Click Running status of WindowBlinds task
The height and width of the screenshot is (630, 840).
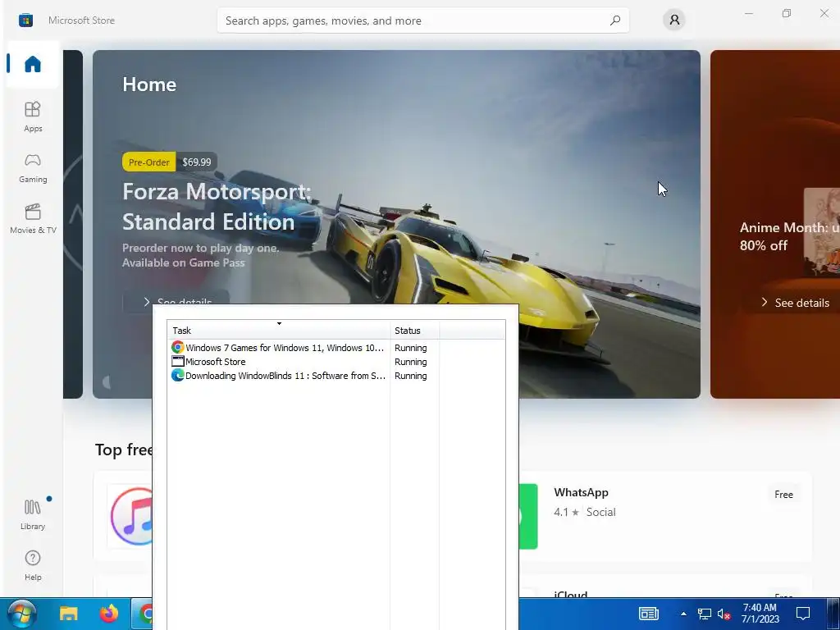tap(410, 376)
